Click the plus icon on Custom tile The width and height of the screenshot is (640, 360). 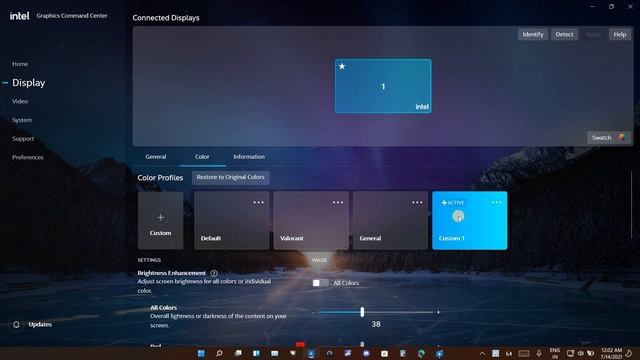tap(160, 217)
